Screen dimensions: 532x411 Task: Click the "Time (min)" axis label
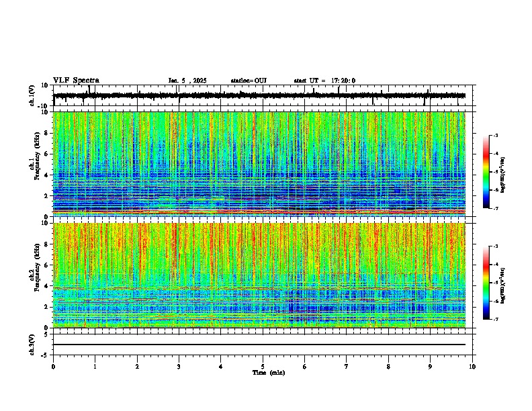(269, 373)
